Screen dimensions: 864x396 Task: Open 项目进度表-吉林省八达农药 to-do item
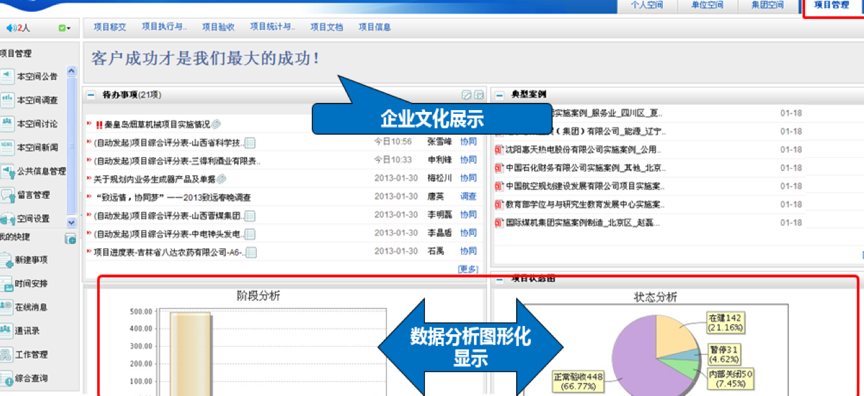click(169, 252)
